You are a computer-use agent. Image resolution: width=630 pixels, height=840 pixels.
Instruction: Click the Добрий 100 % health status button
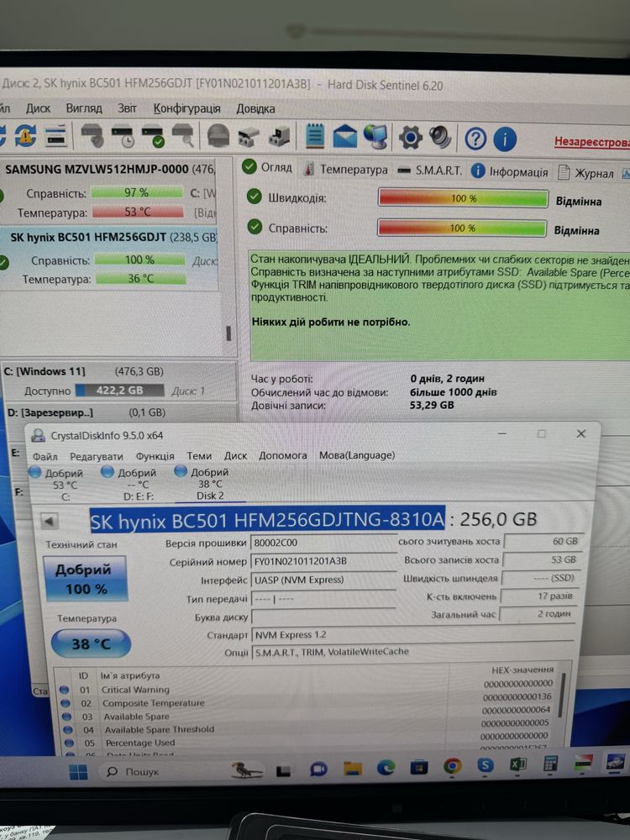(85, 579)
